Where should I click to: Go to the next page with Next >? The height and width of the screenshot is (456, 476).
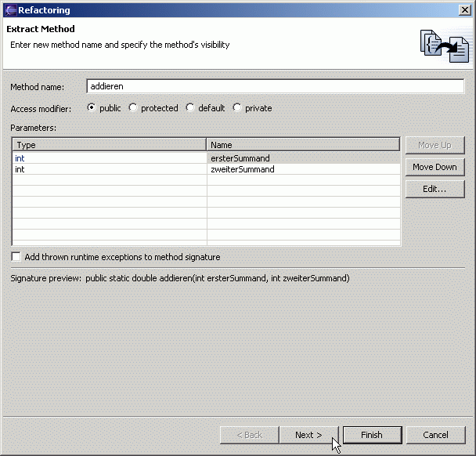[x=308, y=435]
